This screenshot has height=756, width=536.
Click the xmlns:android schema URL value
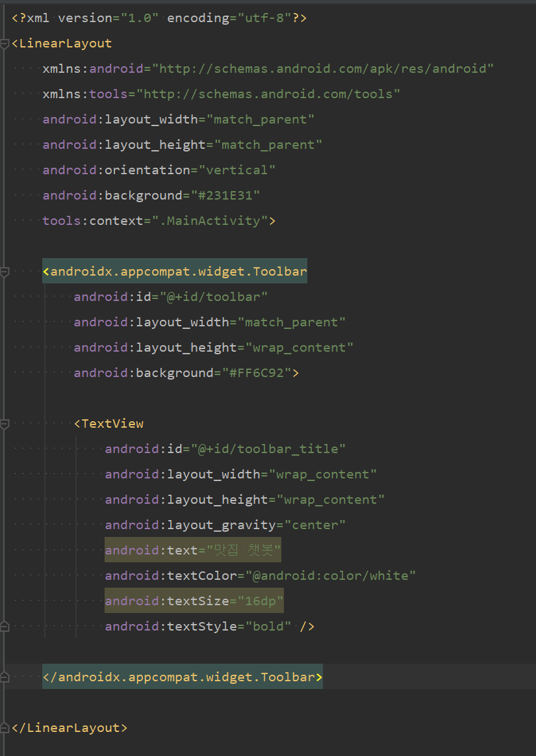click(323, 69)
